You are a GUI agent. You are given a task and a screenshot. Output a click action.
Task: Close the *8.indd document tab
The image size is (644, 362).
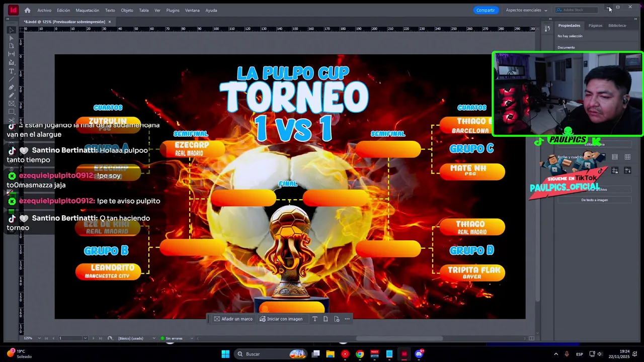[x=110, y=22]
